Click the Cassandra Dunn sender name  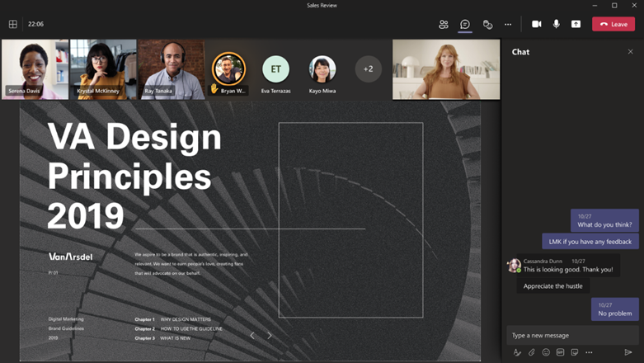(x=543, y=261)
